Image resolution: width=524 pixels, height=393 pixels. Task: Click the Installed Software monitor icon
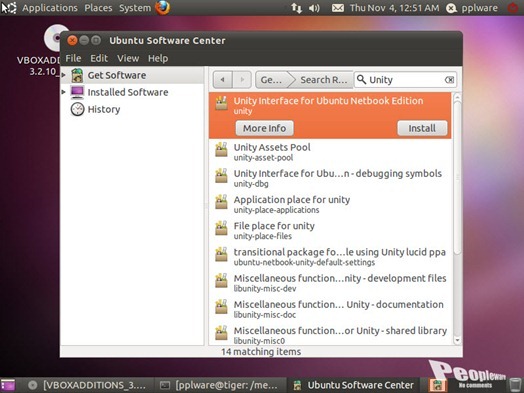pyautogui.click(x=77, y=92)
